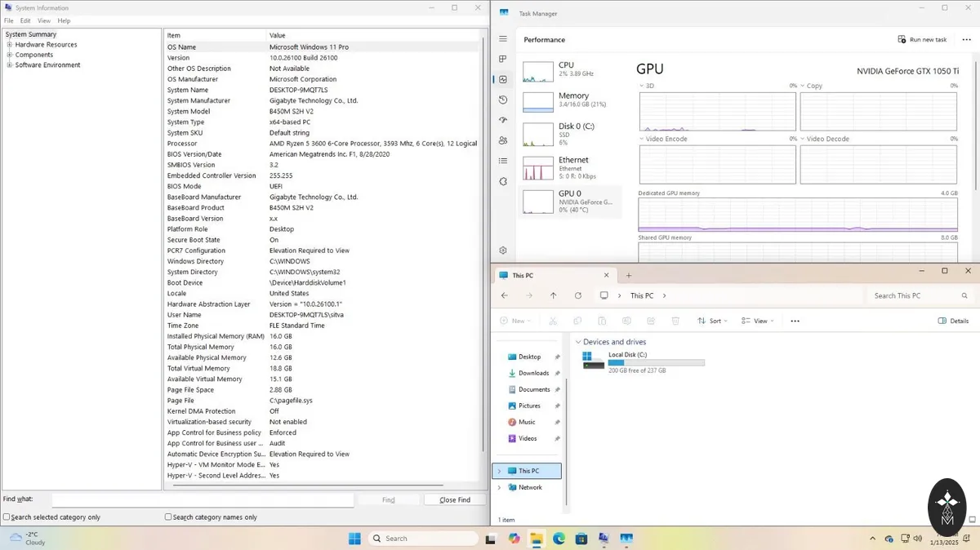The height and width of the screenshot is (550, 980).
Task: Open Video Decode graph dropdown
Action: (803, 139)
